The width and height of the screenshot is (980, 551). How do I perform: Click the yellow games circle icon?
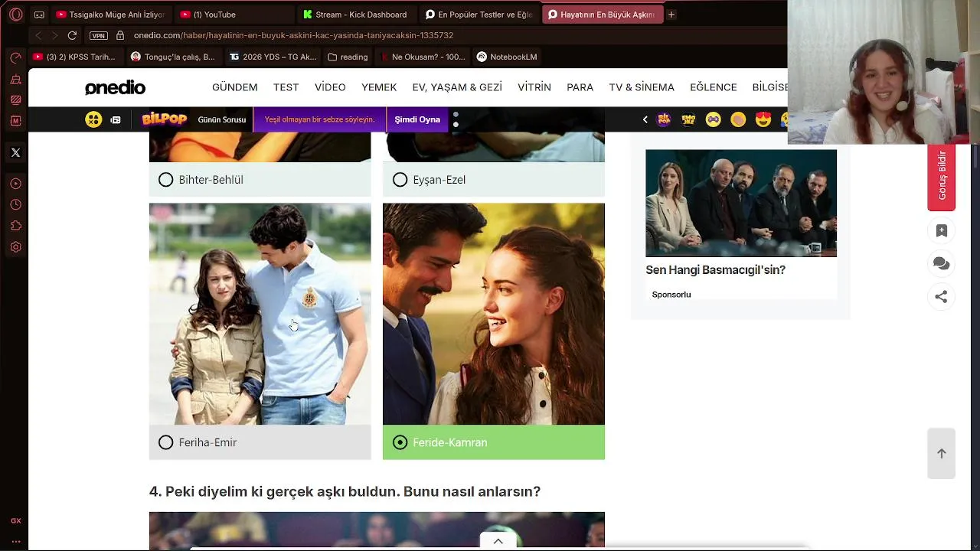93,119
